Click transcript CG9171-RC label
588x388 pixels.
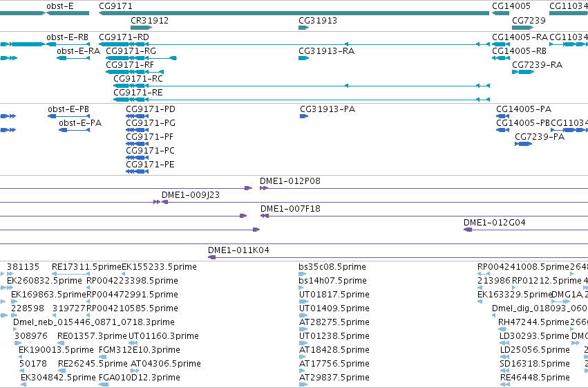[x=138, y=79]
